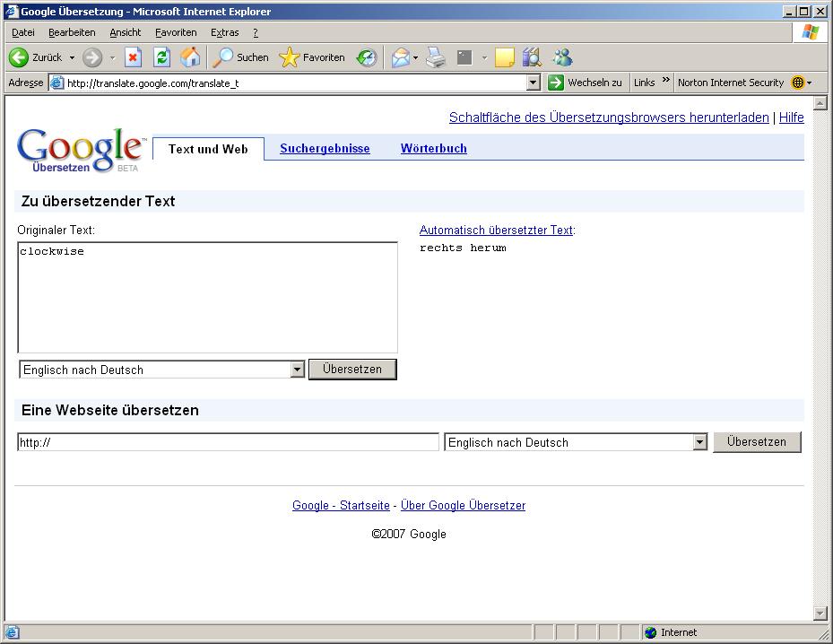Click the ©2007 Google text
This screenshot has height=644, width=833.
[x=409, y=534]
